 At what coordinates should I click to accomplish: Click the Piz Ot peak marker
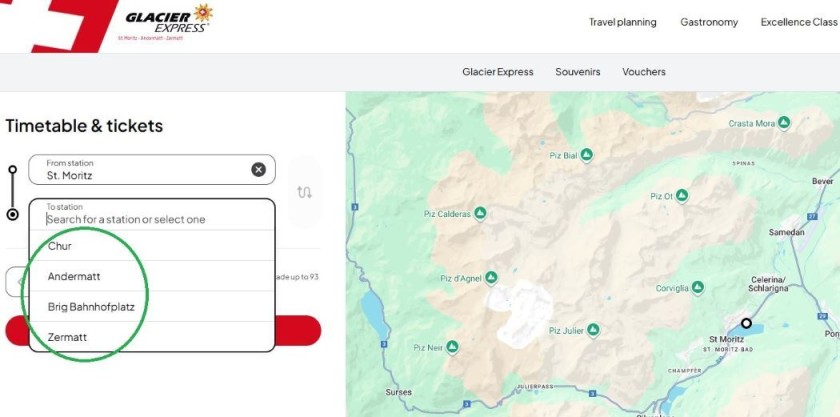coord(681,196)
